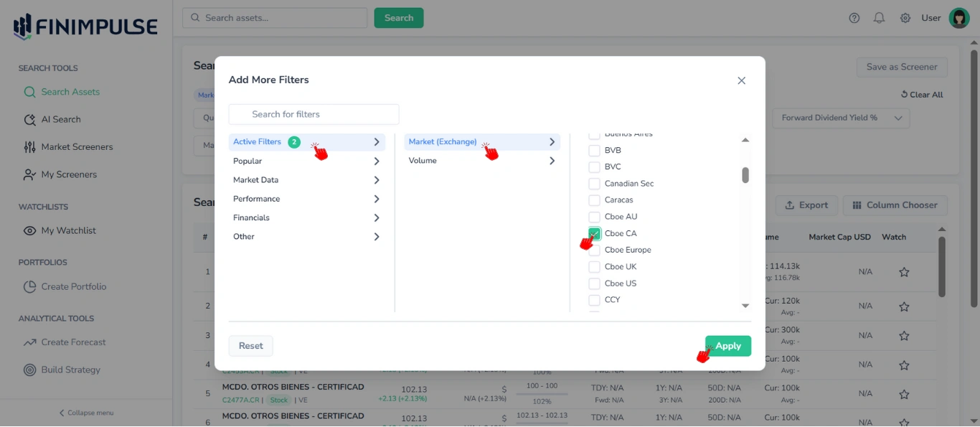Click the FinImpulse logo

click(x=84, y=25)
